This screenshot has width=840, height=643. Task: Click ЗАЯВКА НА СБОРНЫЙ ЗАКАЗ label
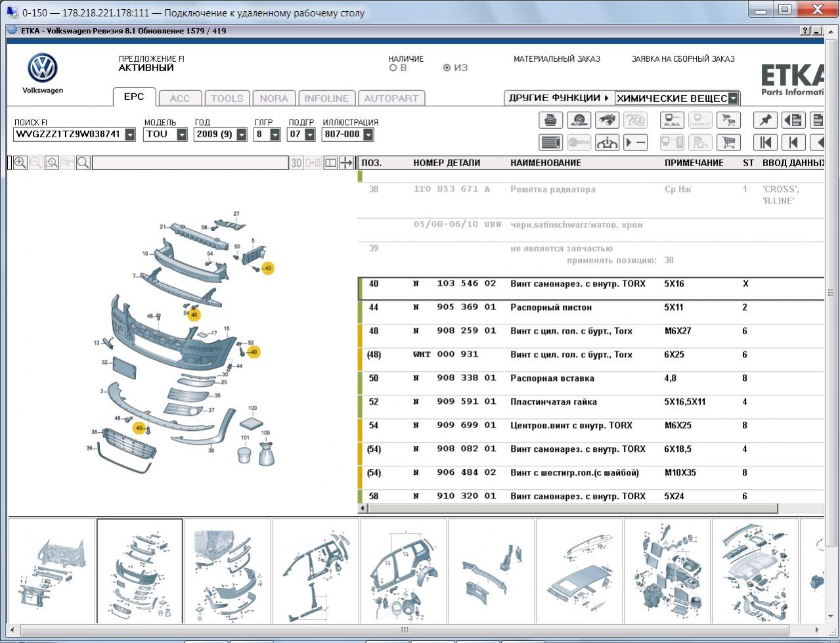point(683,58)
